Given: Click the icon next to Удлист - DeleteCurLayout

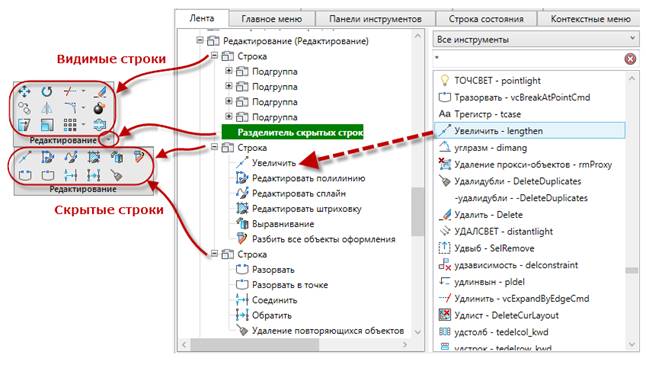Looking at the screenshot, I should click(x=445, y=315).
